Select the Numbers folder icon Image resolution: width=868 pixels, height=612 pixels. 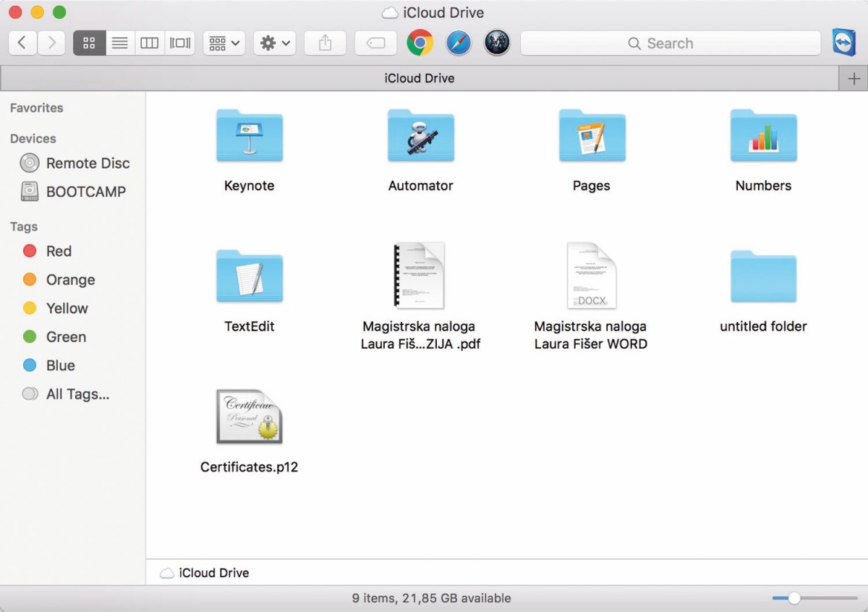[763, 135]
